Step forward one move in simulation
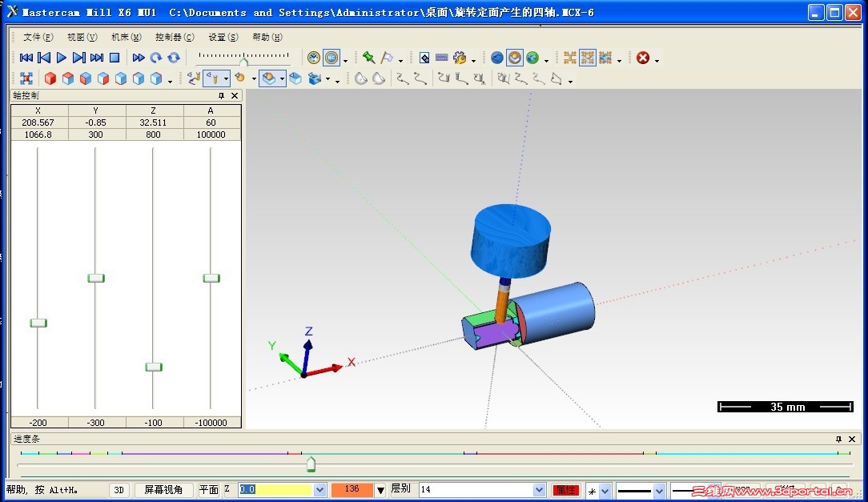This screenshot has height=502, width=868. [x=79, y=58]
